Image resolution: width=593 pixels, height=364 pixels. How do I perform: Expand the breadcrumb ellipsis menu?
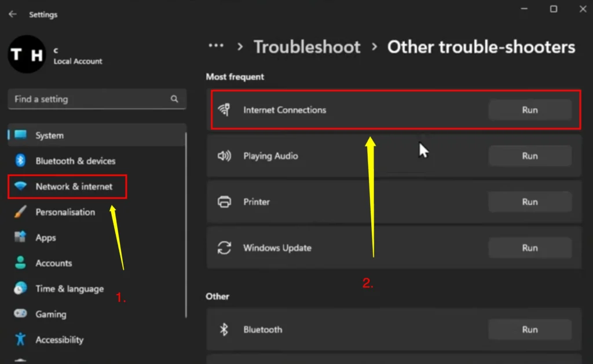(x=216, y=46)
